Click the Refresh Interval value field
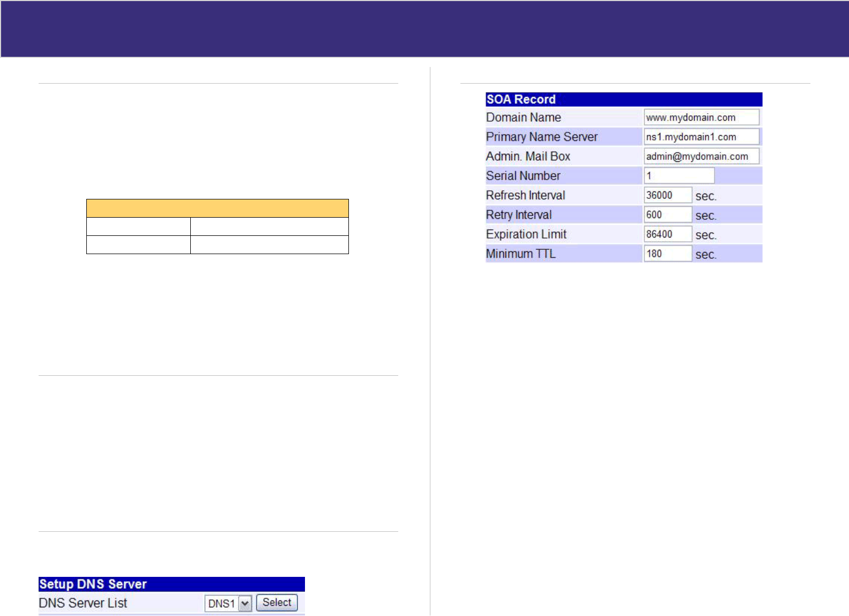The image size is (849, 616). point(667,195)
